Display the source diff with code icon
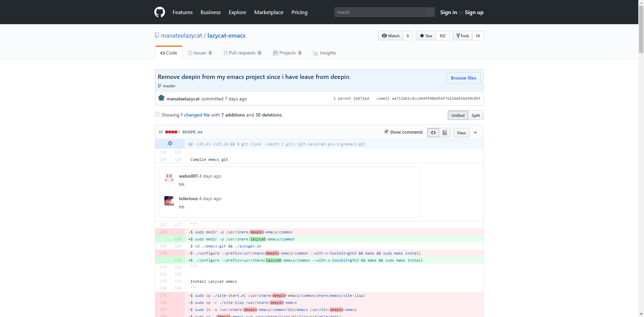644x317 pixels. click(x=433, y=133)
